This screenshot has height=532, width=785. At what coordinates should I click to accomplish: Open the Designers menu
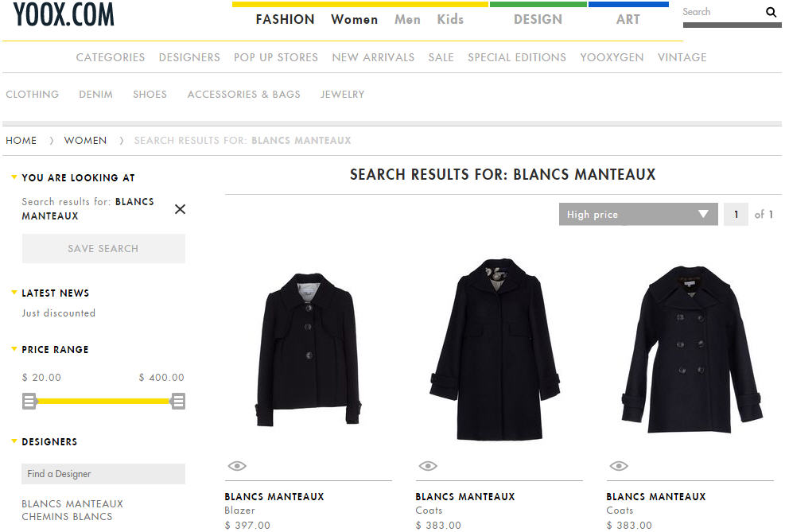(x=189, y=57)
